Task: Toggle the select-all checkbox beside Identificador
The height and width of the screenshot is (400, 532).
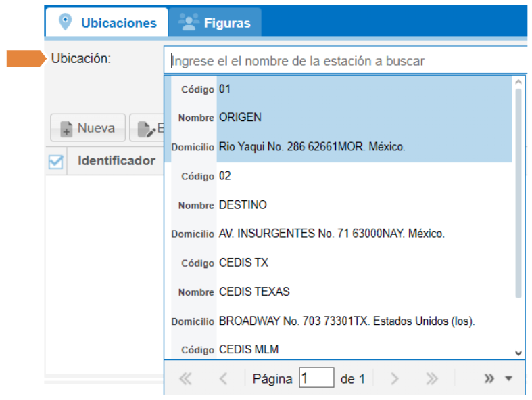Action: click(55, 162)
